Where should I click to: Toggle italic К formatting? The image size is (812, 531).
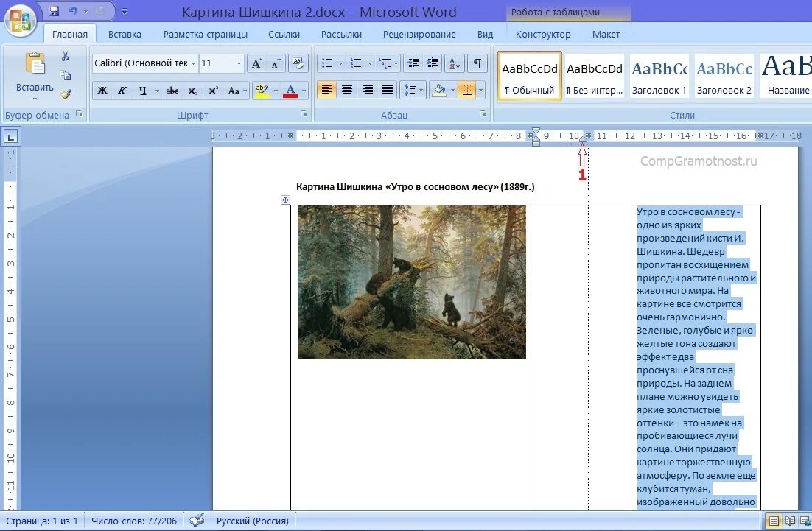122,90
